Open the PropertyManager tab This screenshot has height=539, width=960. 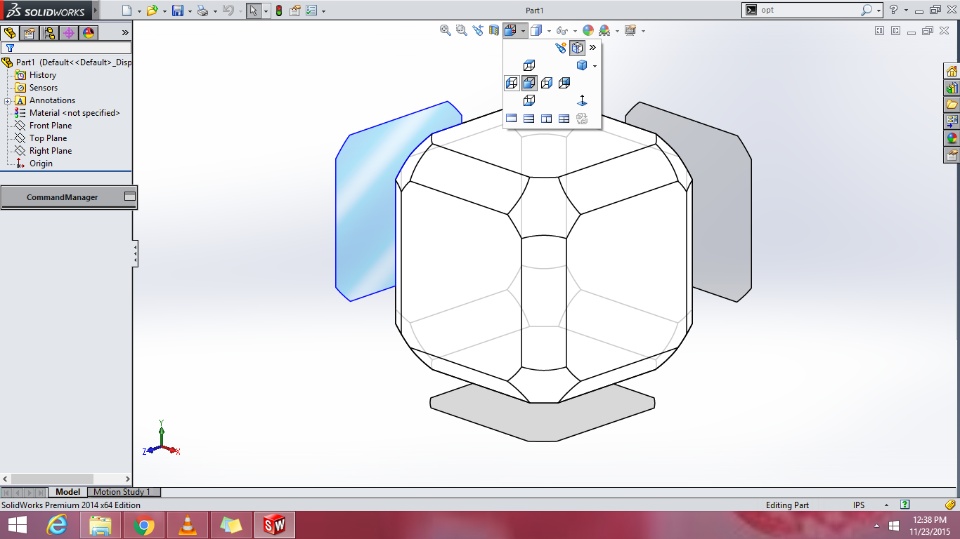[x=29, y=32]
